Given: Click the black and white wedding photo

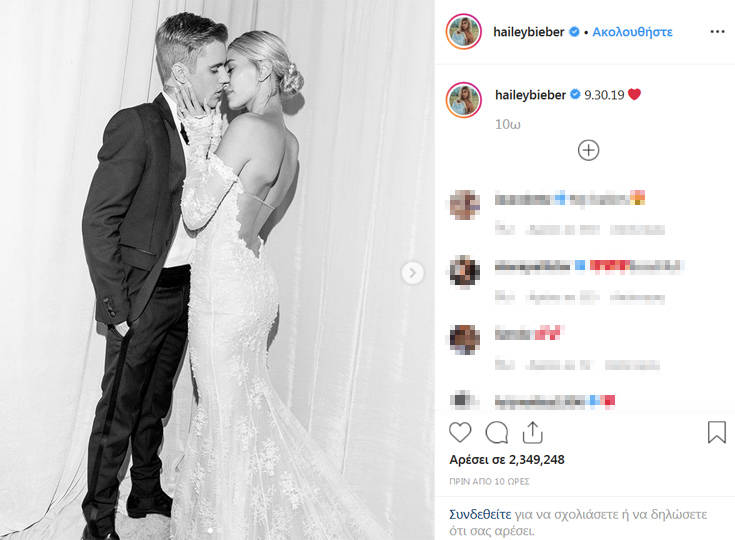Looking at the screenshot, I should click(217, 270).
